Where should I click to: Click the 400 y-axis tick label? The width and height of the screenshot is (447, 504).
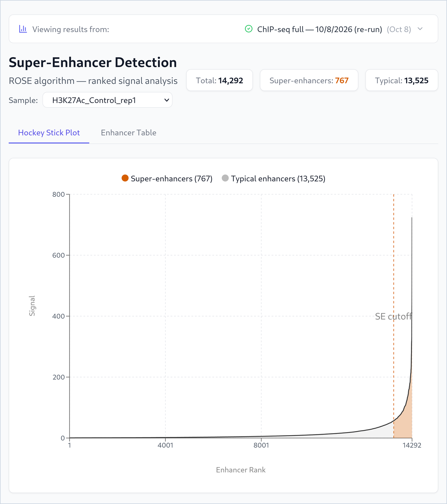point(59,316)
